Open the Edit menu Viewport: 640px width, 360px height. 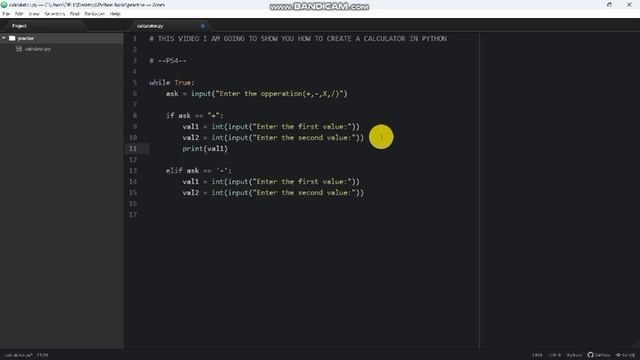point(19,14)
